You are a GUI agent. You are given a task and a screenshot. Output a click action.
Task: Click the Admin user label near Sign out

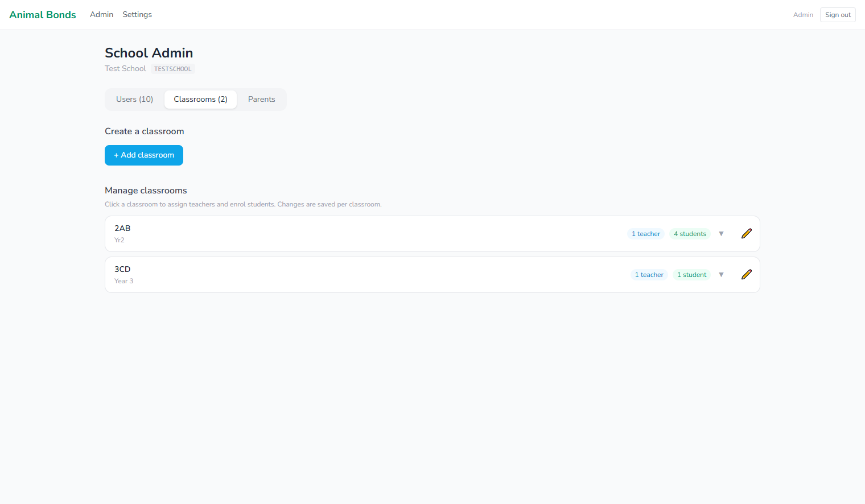tap(803, 15)
